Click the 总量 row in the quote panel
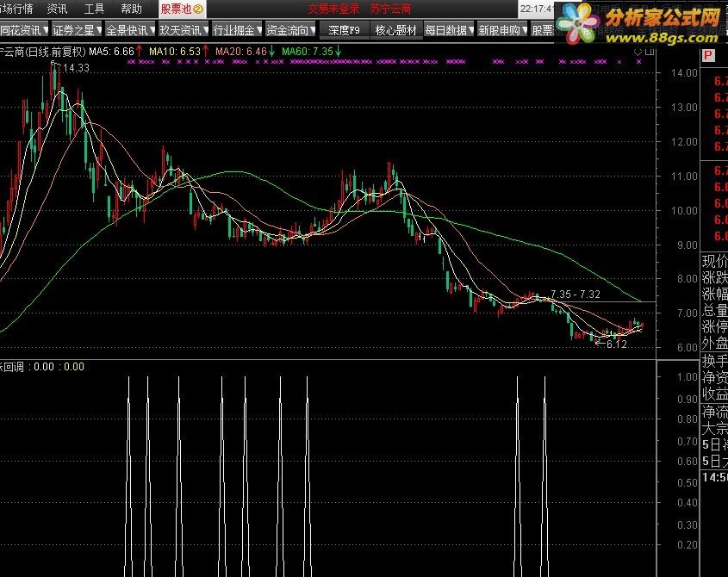 [714, 310]
